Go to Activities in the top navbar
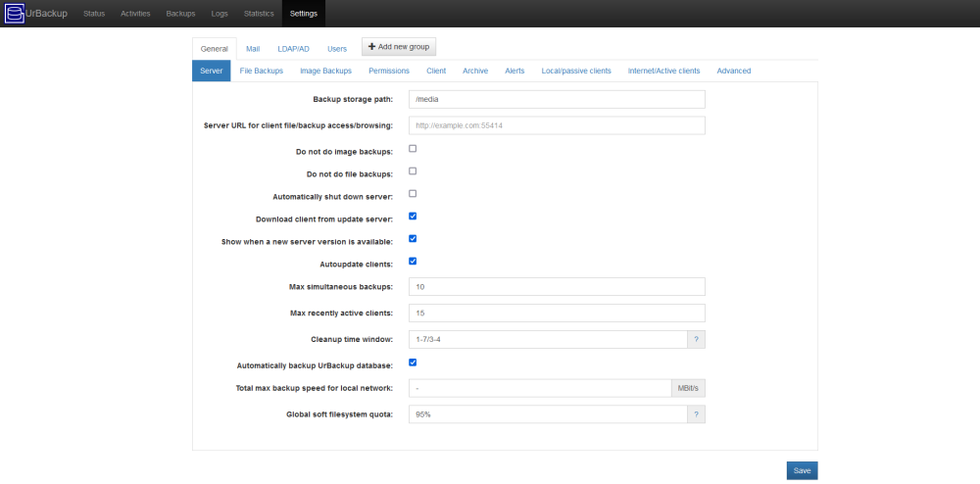The width and height of the screenshot is (980, 484). coord(135,14)
